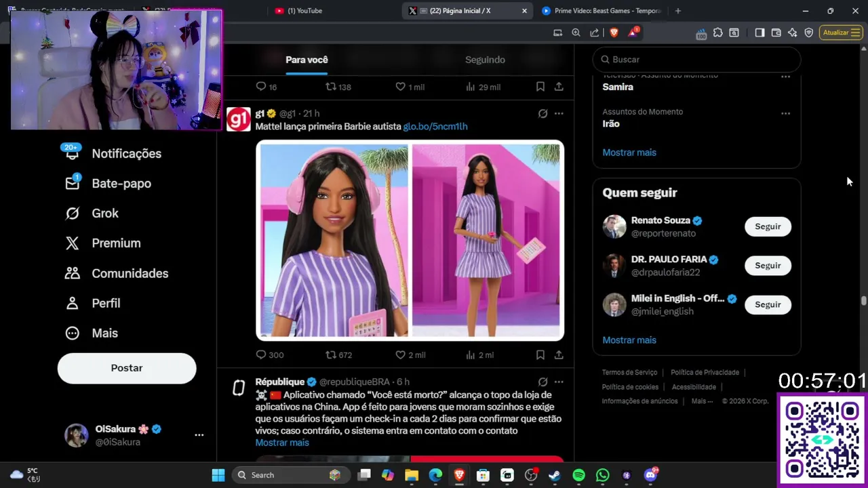Viewport: 868px width, 488px height.
Task: Open a new browser tab
Action: point(677,11)
